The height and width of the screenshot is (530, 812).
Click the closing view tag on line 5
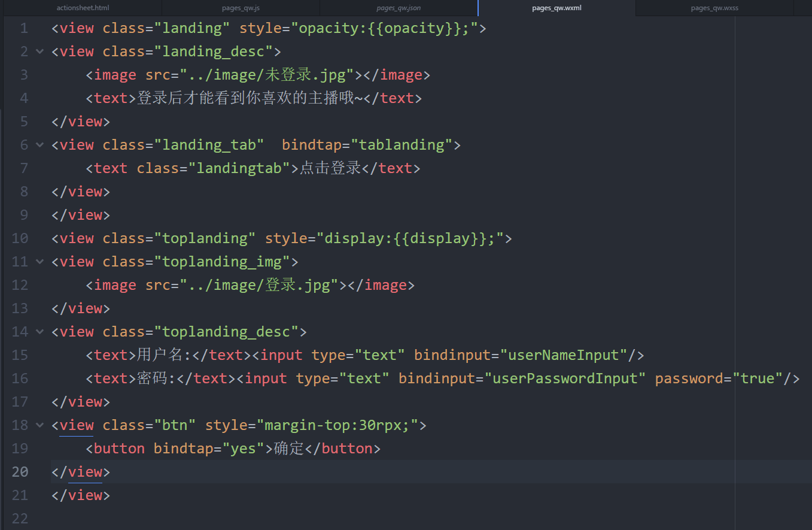point(81,122)
